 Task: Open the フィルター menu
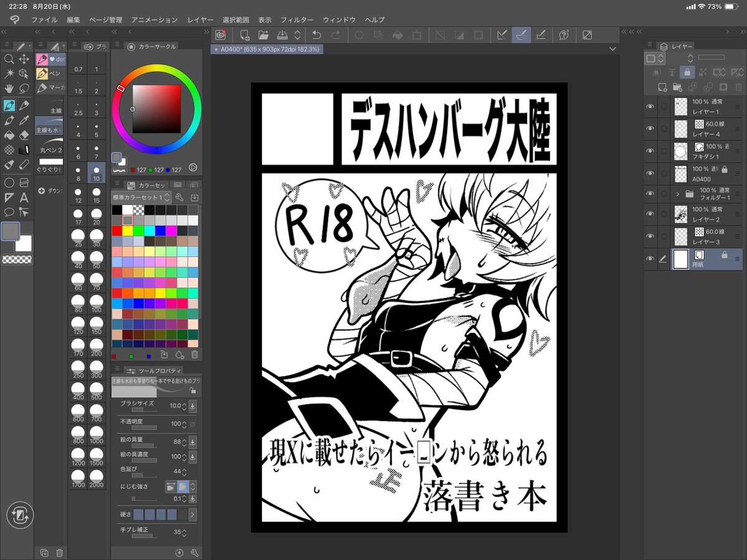[297, 19]
